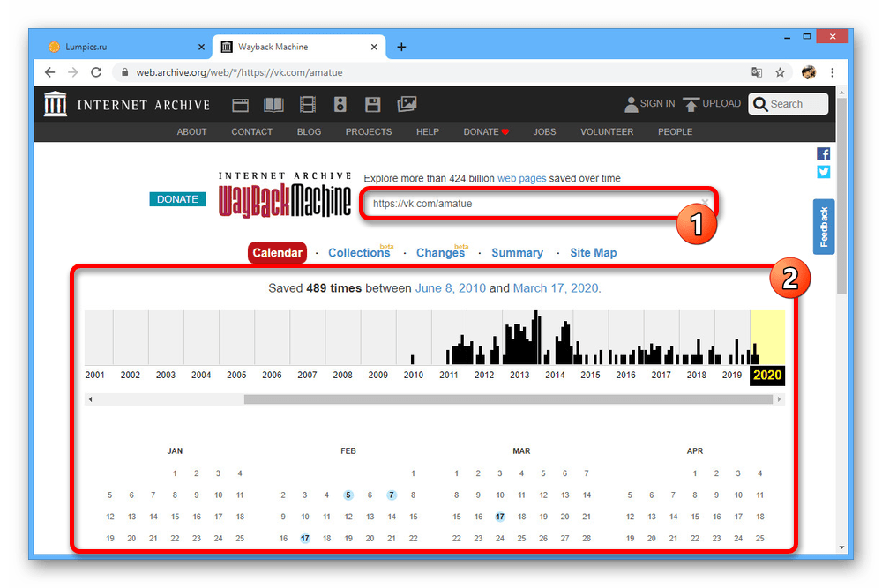Screen dimensions: 882x588
Task: Open the June 8, 2010 link
Action: click(450, 288)
